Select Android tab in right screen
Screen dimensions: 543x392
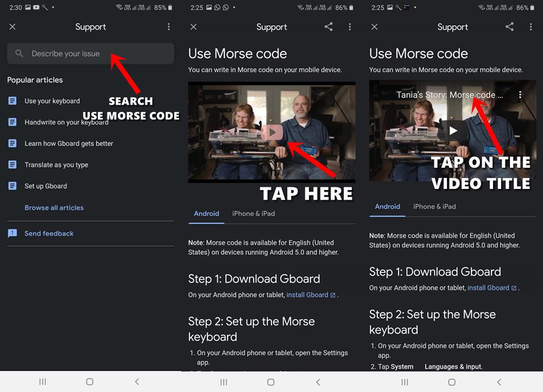(x=388, y=207)
